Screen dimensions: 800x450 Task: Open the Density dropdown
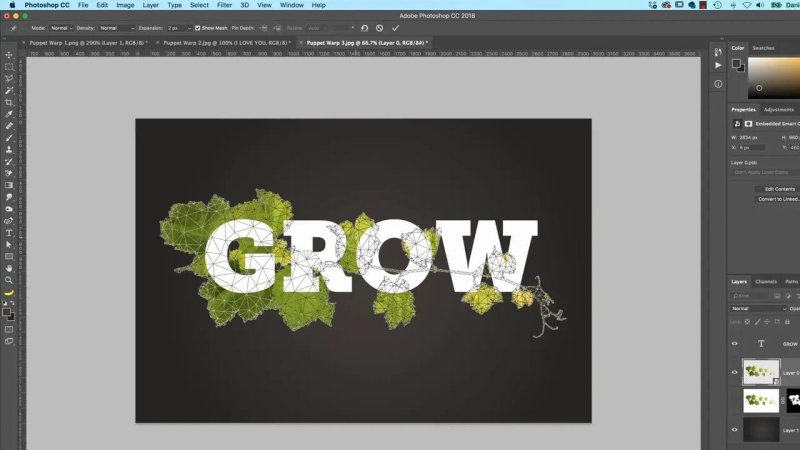point(117,28)
